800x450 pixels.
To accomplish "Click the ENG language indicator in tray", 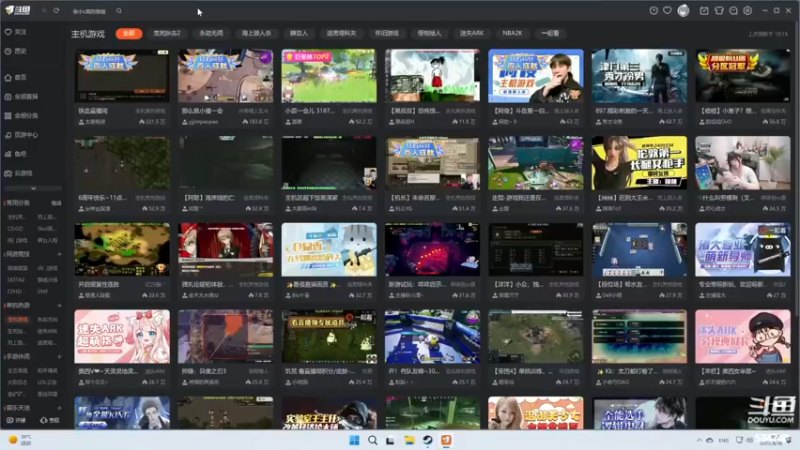I will 723,440.
